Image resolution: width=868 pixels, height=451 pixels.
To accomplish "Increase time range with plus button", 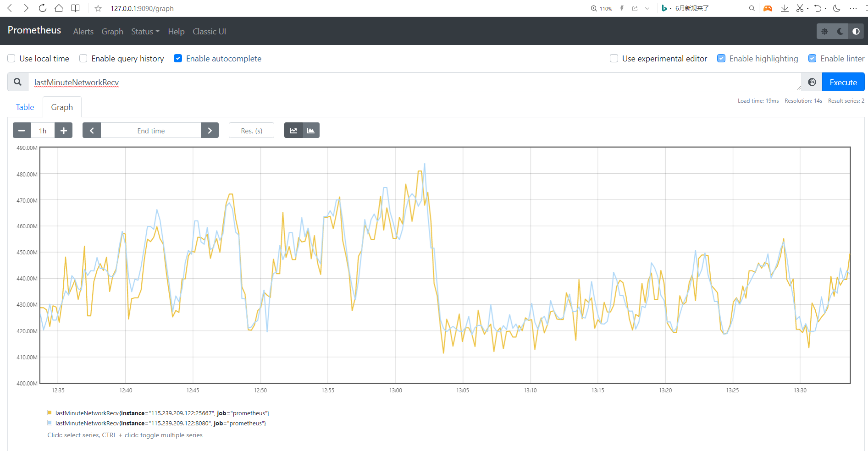I will click(64, 131).
